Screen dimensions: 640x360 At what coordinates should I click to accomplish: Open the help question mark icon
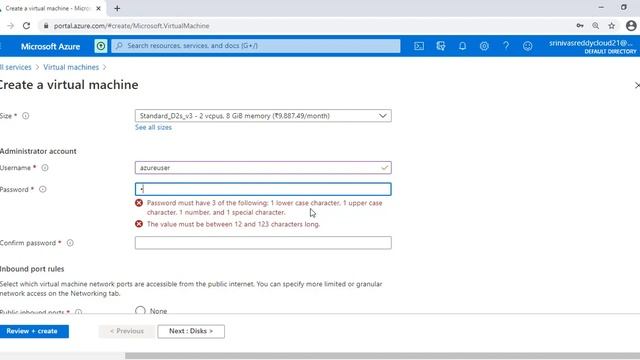[x=506, y=46]
